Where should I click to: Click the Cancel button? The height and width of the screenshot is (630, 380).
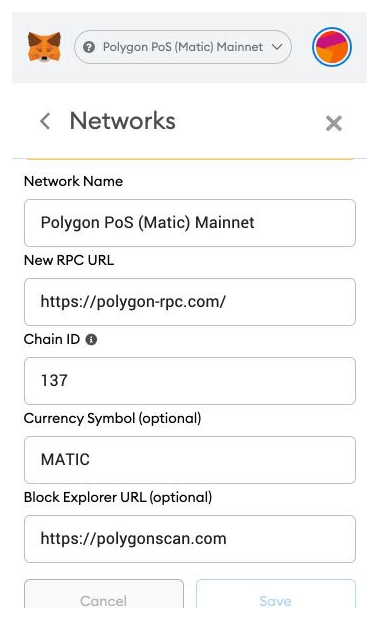pyautogui.click(x=104, y=595)
